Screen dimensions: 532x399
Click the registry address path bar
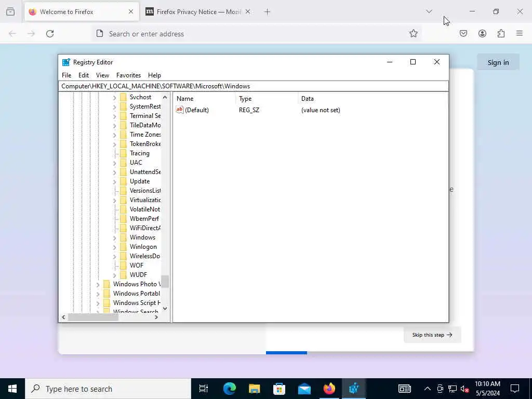click(x=254, y=86)
